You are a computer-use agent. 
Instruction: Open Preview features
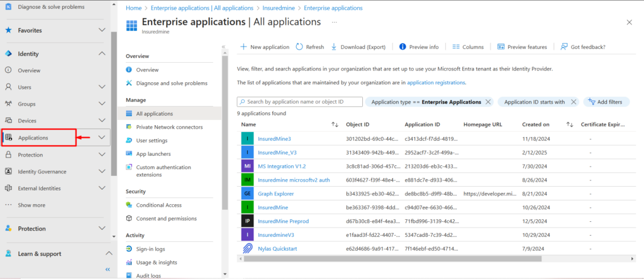tap(522, 47)
